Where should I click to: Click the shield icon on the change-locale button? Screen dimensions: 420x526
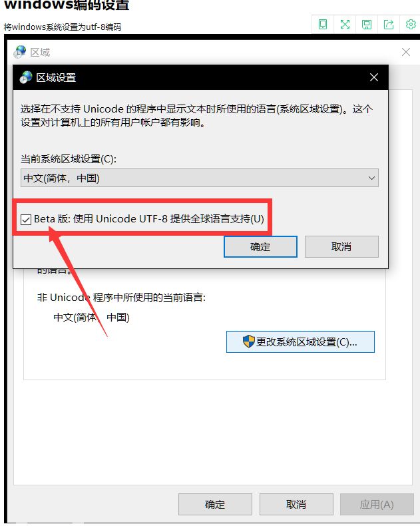pyautogui.click(x=248, y=342)
